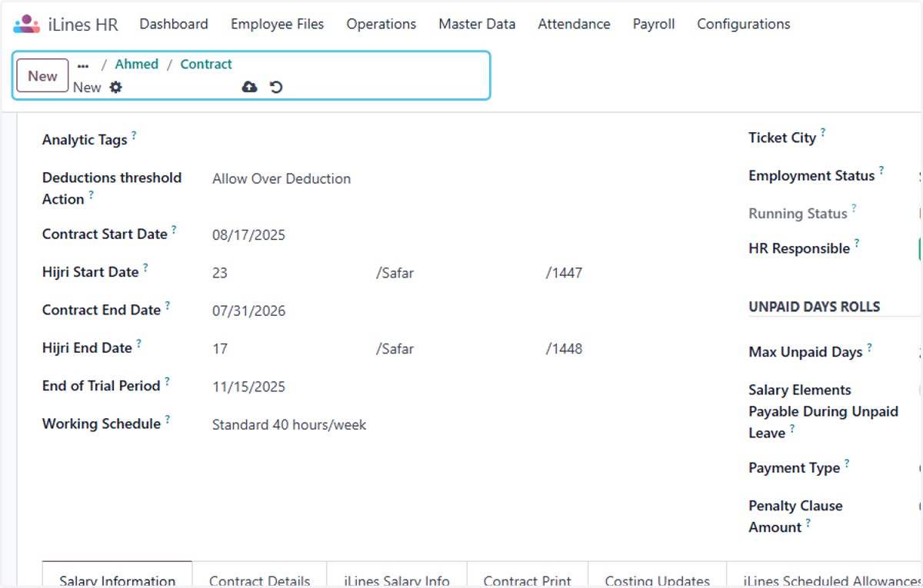Image resolution: width=923 pixels, height=588 pixels.
Task: Open the Master Data menu
Action: [x=477, y=24]
